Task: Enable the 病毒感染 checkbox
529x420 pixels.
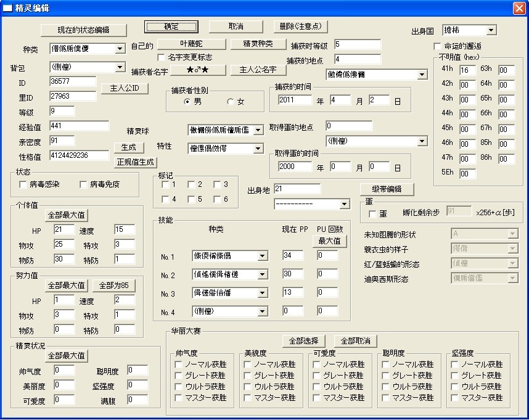Action: (x=23, y=184)
